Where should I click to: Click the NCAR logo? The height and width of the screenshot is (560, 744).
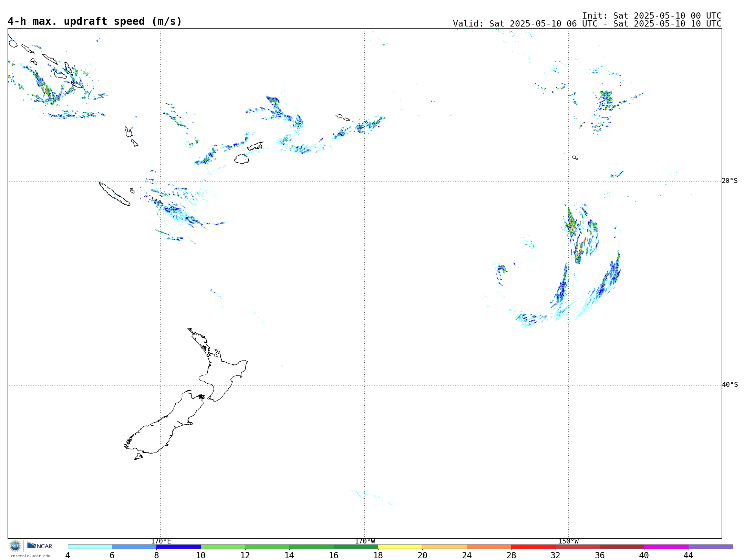pyautogui.click(x=40, y=546)
